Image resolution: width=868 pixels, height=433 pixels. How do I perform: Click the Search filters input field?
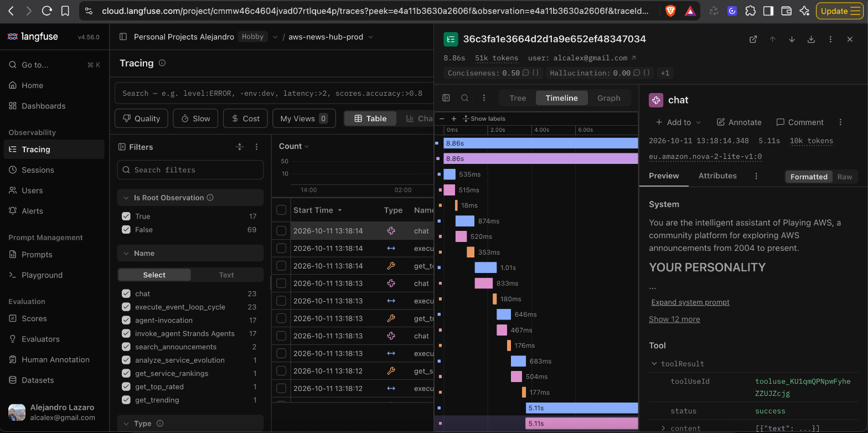click(190, 170)
